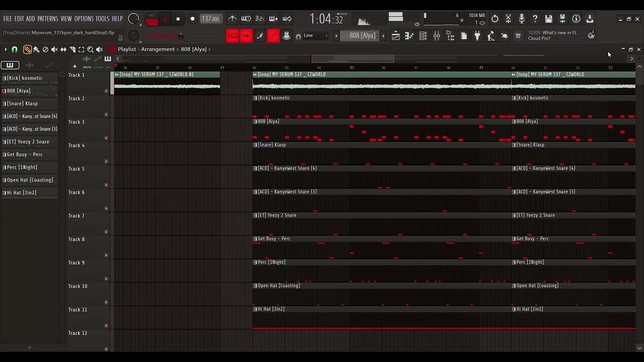Open the Piano roll view

point(410,36)
